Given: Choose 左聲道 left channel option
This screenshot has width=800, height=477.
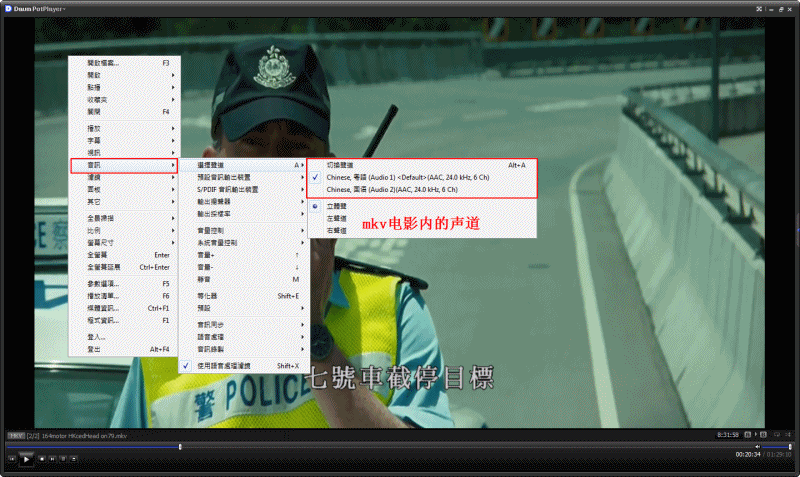Looking at the screenshot, I should tap(422, 218).
